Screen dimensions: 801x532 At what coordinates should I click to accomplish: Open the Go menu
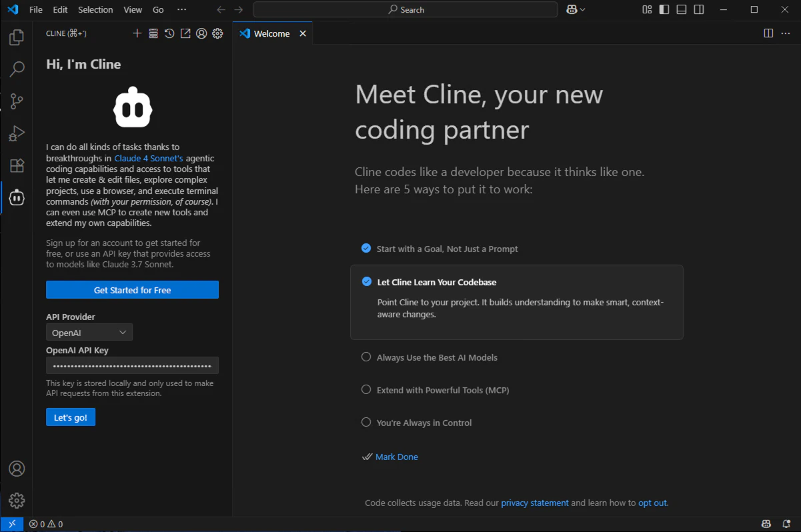(158, 9)
